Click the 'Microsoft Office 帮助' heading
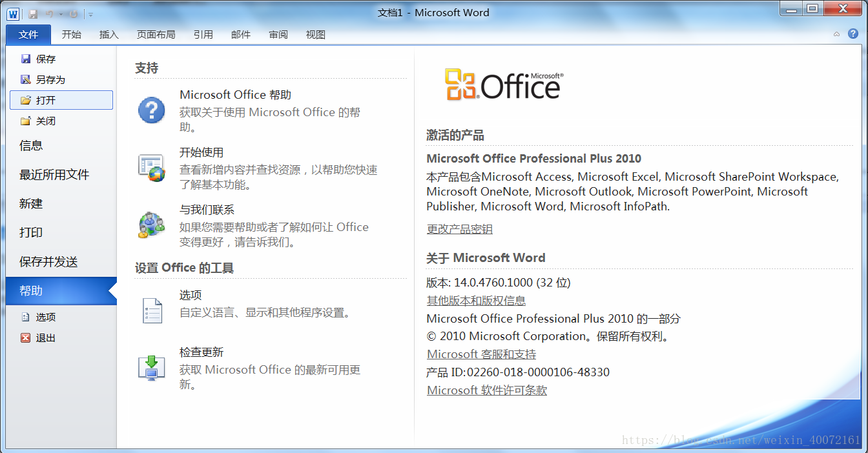The image size is (868, 453). 235,95
